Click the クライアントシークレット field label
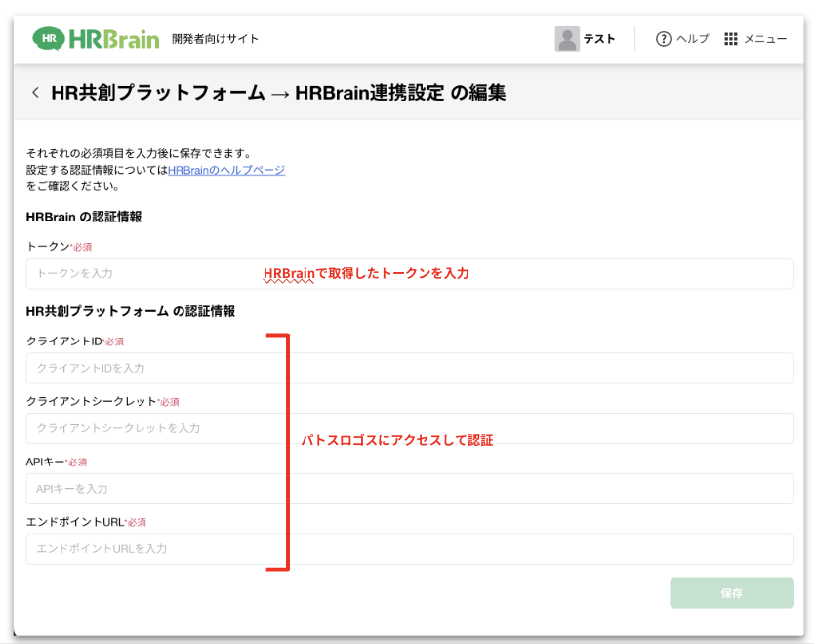The image size is (814, 644). coord(92,401)
